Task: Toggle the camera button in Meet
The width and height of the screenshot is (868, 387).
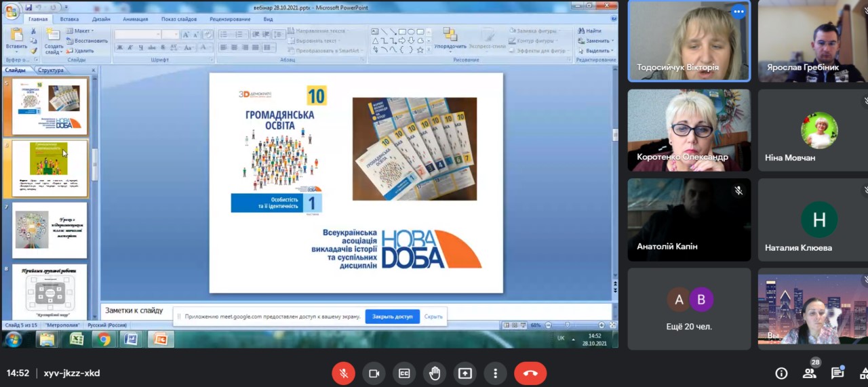Action: (374, 373)
